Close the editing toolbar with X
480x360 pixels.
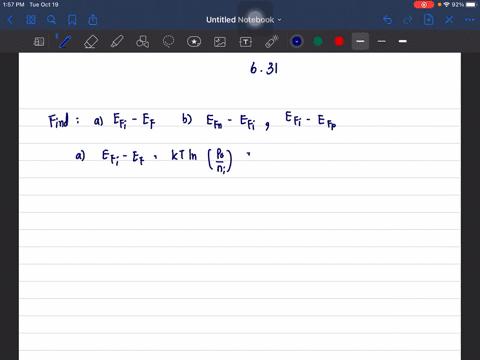[x=449, y=20]
